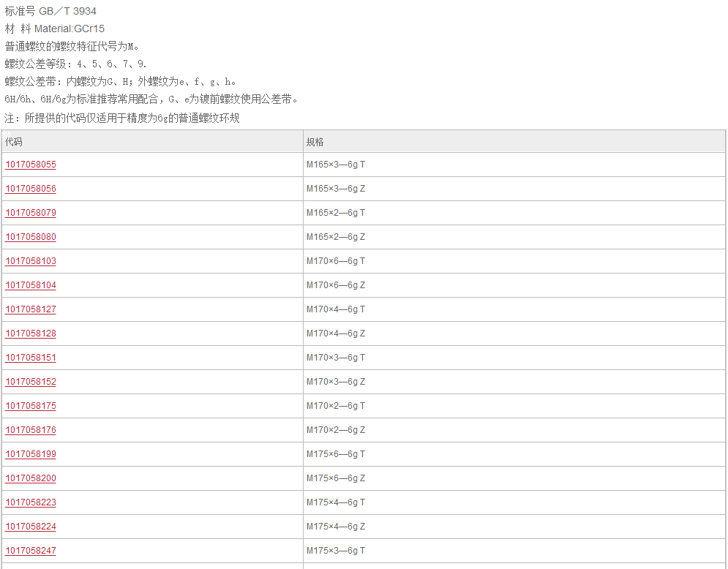
Task: Click the 6H/6h、6H/6g recommendation line
Action: pyautogui.click(x=151, y=99)
